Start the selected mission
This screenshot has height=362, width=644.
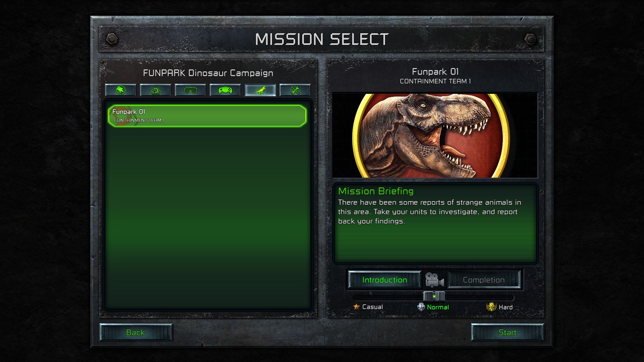point(507,332)
